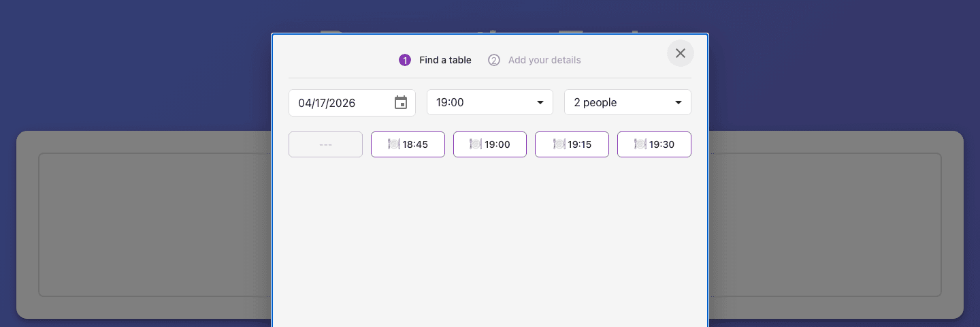Select the 18:45 time slot
Viewport: 980px width, 327px height.
[x=408, y=144]
